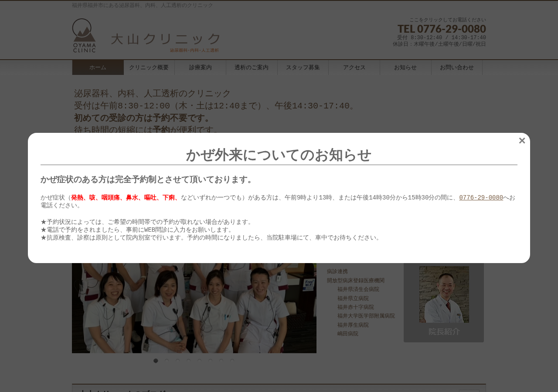The image size is (558, 392).
Task: Open お問い合わせ contact page
Action: 457,68
